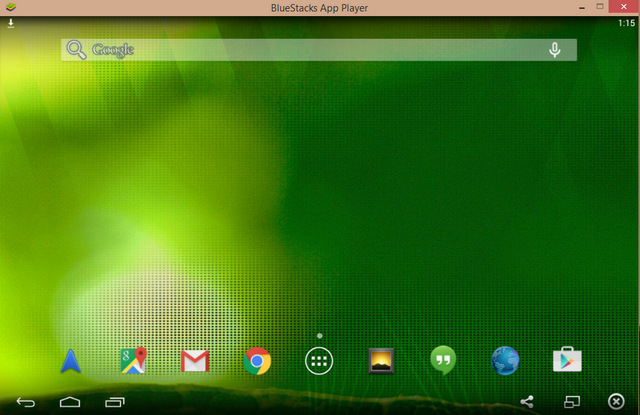This screenshot has height=415, width=640.
Task: Open the Gallery app
Action: tap(381, 361)
